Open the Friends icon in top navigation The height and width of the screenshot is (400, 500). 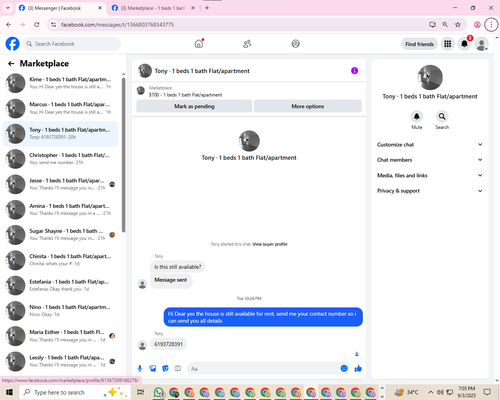coord(247,44)
